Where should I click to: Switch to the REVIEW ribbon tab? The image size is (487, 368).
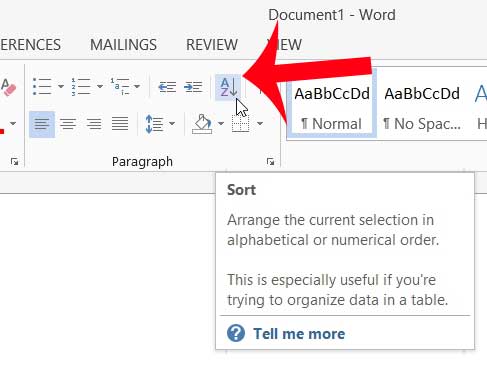tap(212, 45)
